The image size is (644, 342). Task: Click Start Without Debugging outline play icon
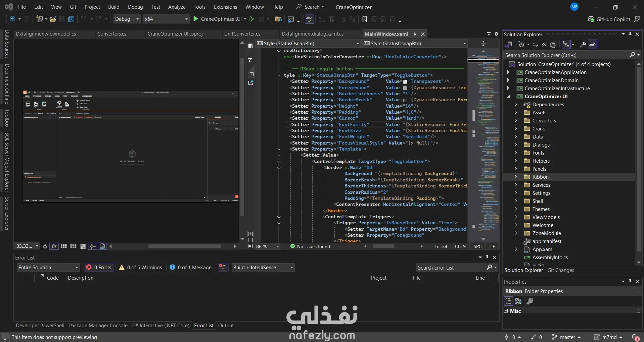point(251,19)
